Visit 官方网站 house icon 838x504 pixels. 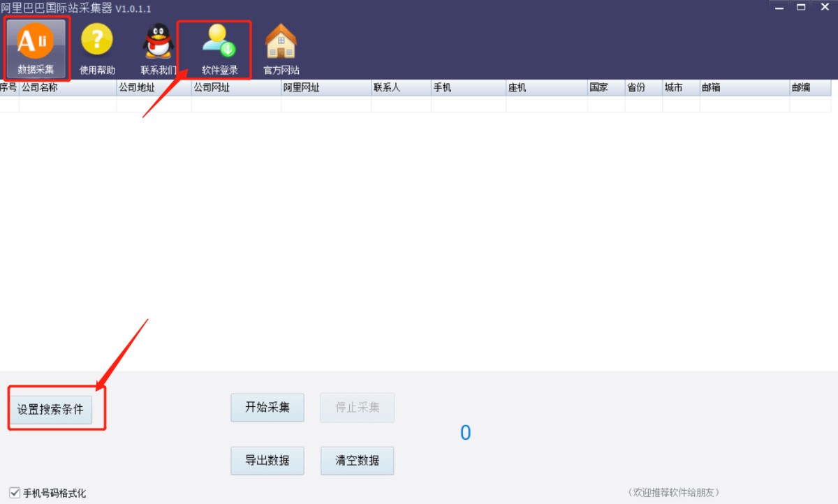click(x=281, y=47)
